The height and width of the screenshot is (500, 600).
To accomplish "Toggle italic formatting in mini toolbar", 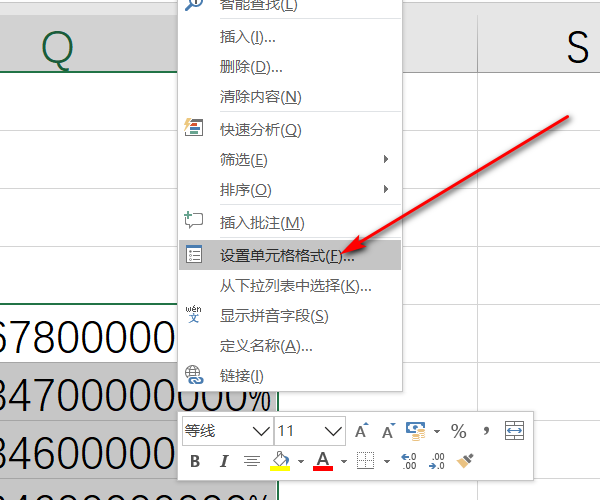I will (224, 461).
